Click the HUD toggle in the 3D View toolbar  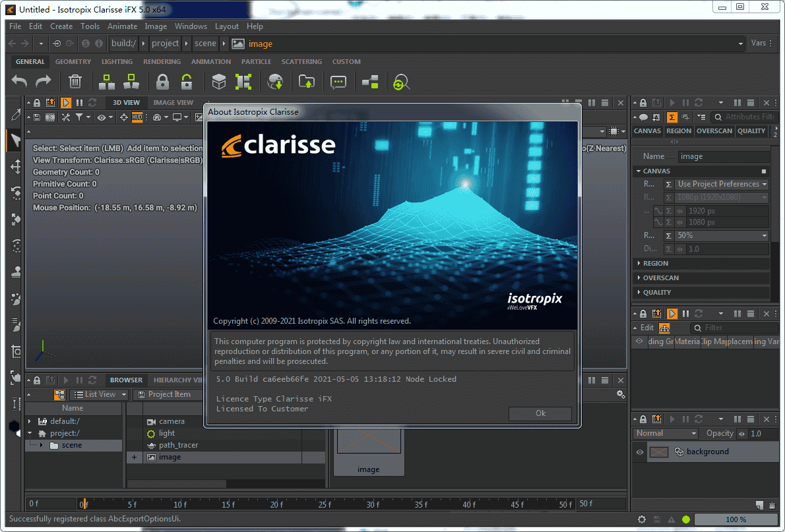(x=137, y=117)
